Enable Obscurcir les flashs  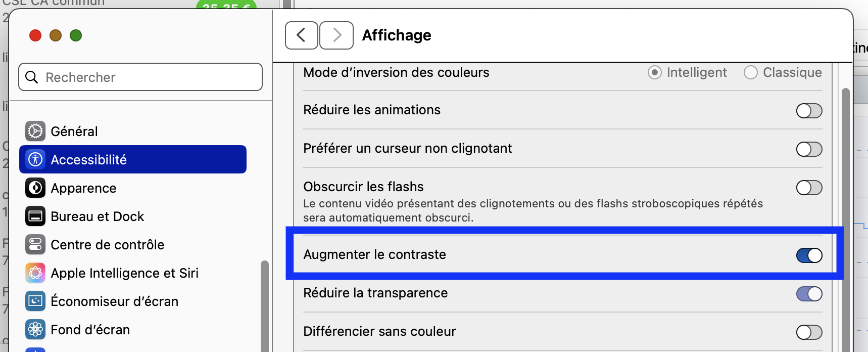click(x=809, y=188)
